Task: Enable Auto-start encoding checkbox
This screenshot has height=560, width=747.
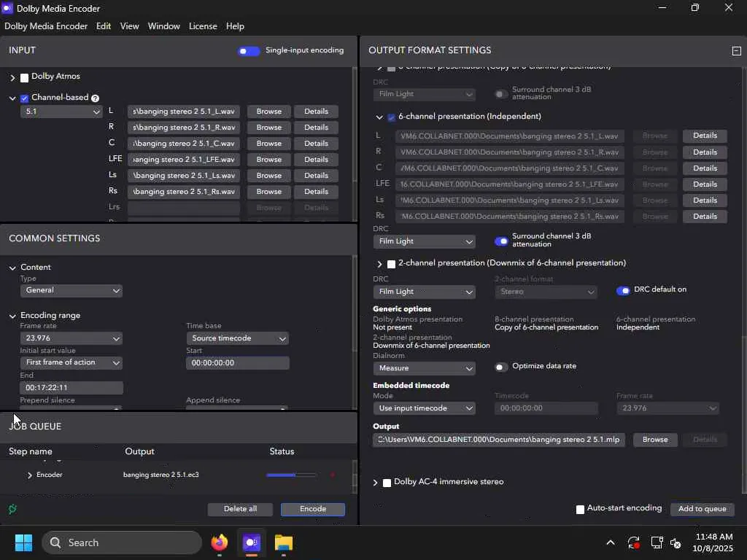Action: pos(580,510)
